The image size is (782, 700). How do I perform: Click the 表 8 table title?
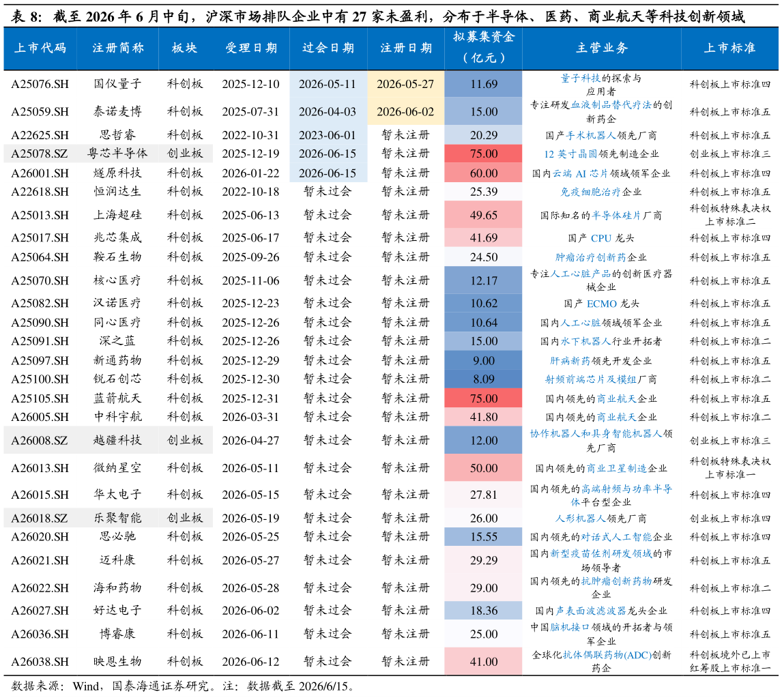tap(377, 16)
